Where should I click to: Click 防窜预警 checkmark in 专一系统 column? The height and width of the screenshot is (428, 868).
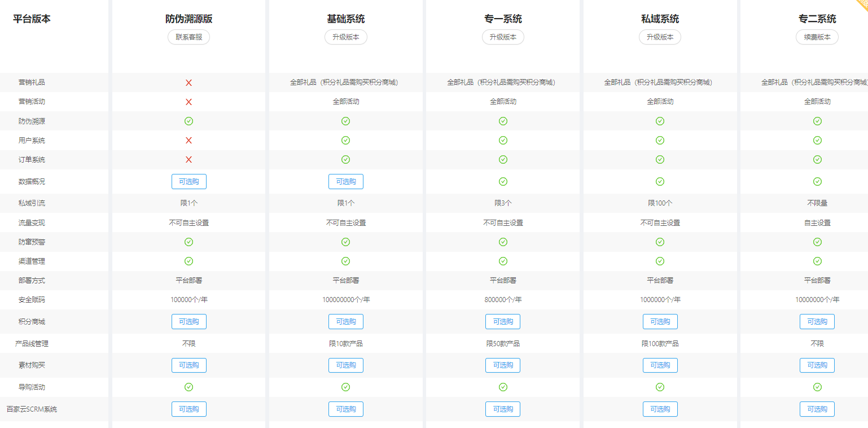(503, 242)
